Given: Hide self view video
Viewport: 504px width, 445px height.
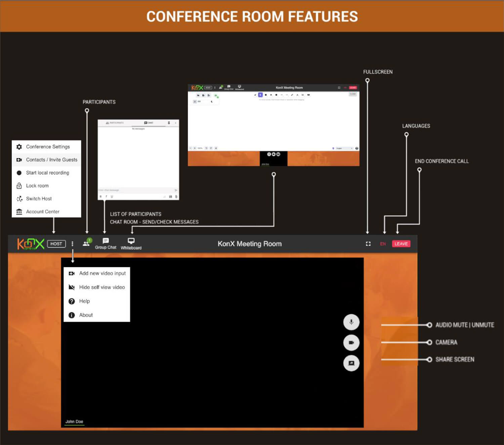Looking at the screenshot, I should [x=102, y=287].
